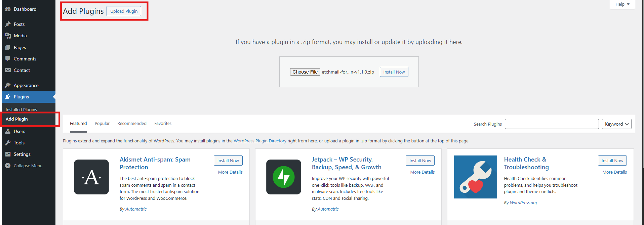Click the Pages icon in sidebar
644x225 pixels.
click(x=8, y=47)
